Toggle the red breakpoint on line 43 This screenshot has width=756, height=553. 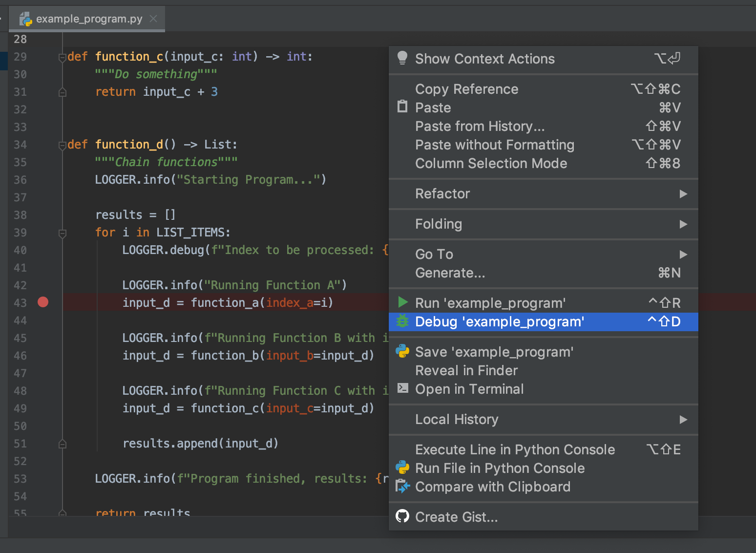[42, 302]
